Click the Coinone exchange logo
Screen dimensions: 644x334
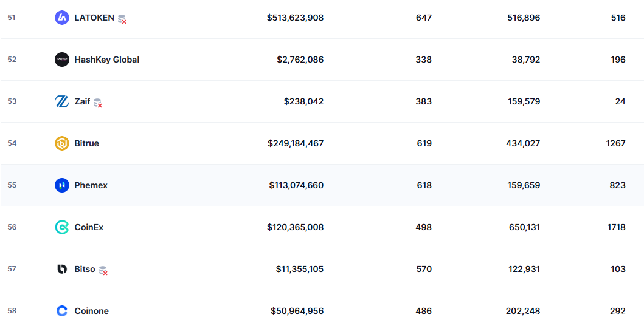point(62,311)
